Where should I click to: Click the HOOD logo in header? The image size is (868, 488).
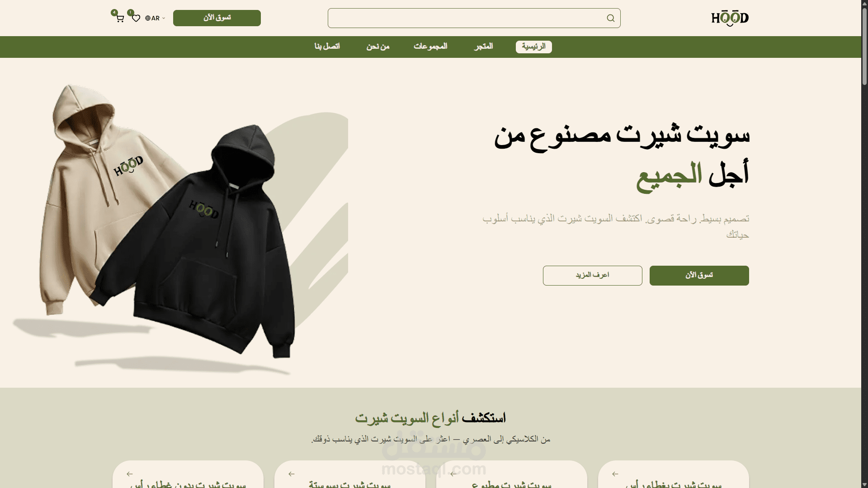pos(730,18)
